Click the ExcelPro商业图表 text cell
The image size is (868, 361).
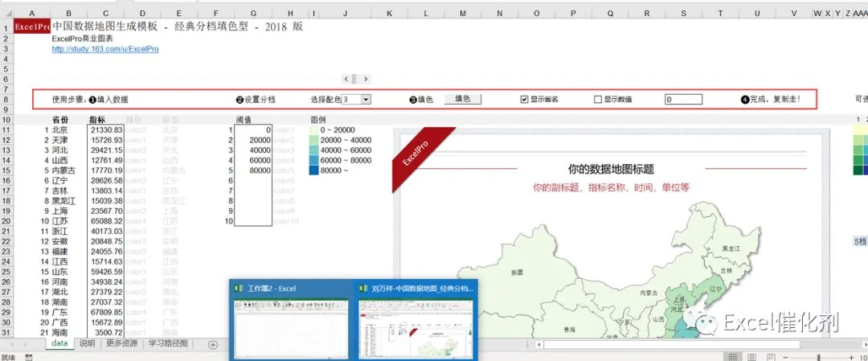point(83,39)
